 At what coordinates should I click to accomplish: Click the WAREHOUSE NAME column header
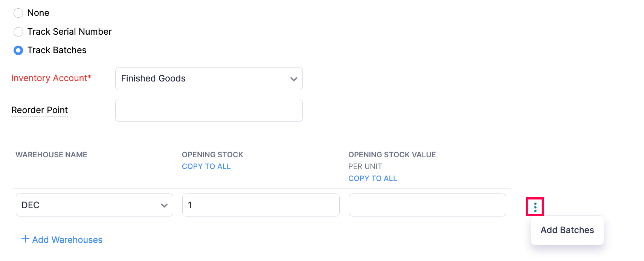[51, 155]
